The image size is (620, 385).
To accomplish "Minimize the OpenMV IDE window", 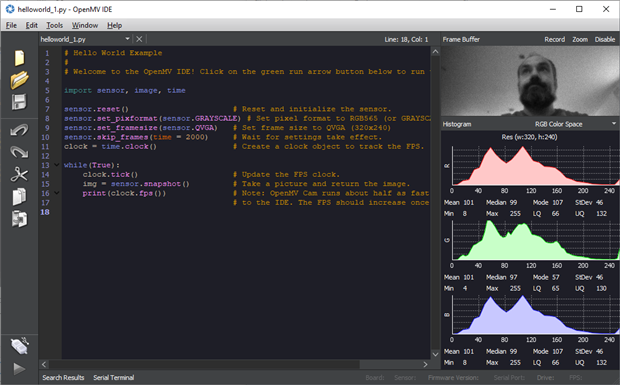I will click(x=553, y=9).
